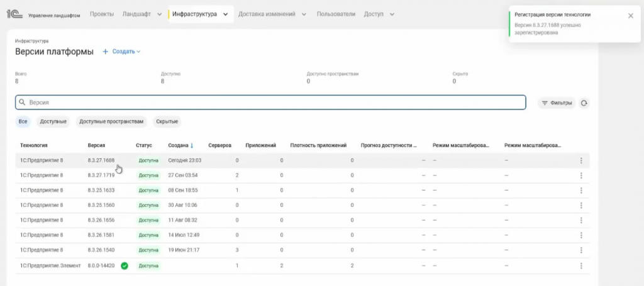The height and width of the screenshot is (286, 644).
Task: Click the sort arrow on Создана column
Action: [192, 145]
